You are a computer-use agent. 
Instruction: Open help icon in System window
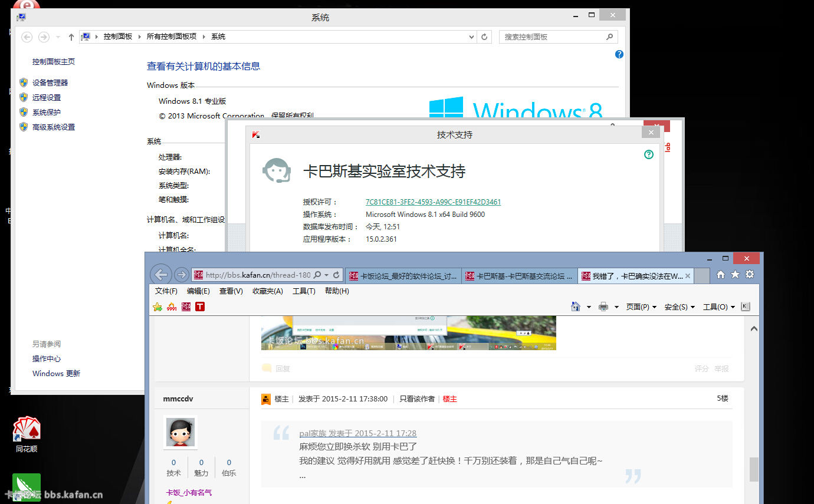[x=619, y=54]
